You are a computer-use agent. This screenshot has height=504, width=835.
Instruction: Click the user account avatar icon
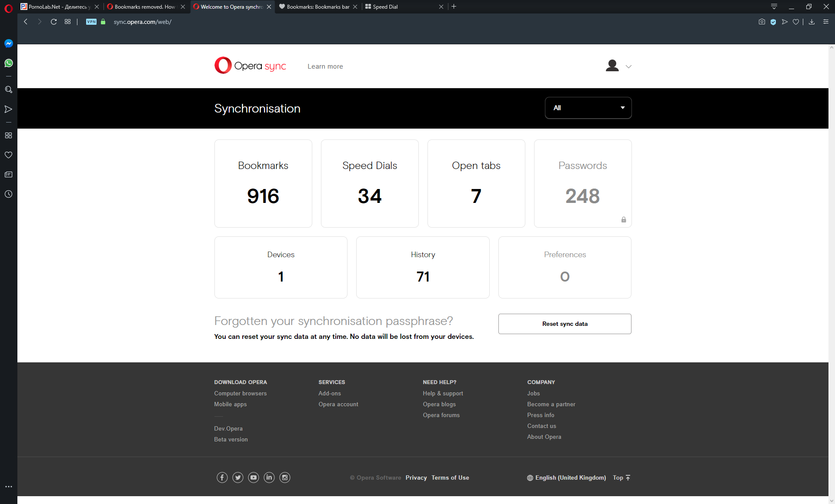click(x=612, y=66)
